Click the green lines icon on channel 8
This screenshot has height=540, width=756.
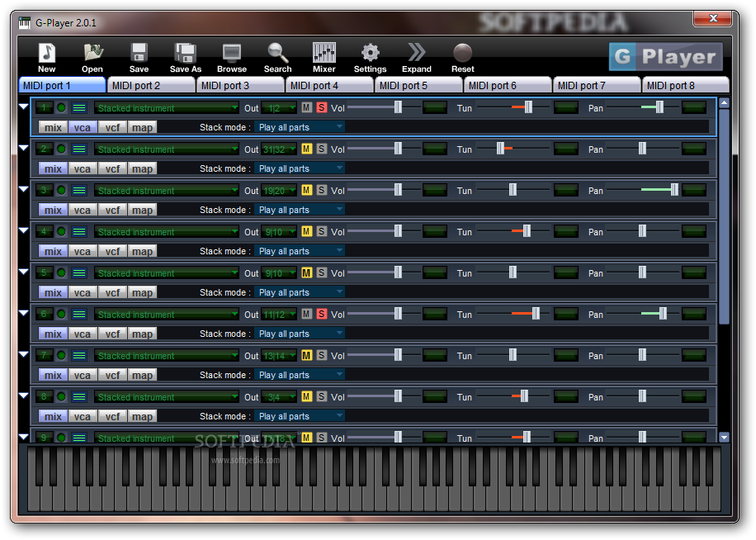click(79, 397)
